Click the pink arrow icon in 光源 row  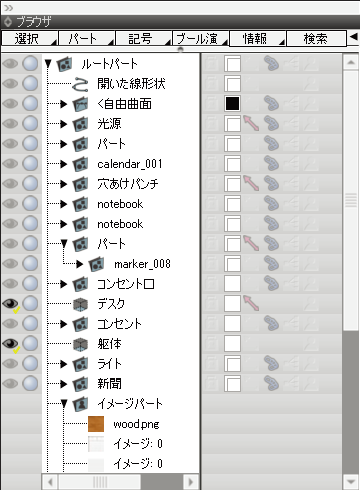[x=251, y=123]
